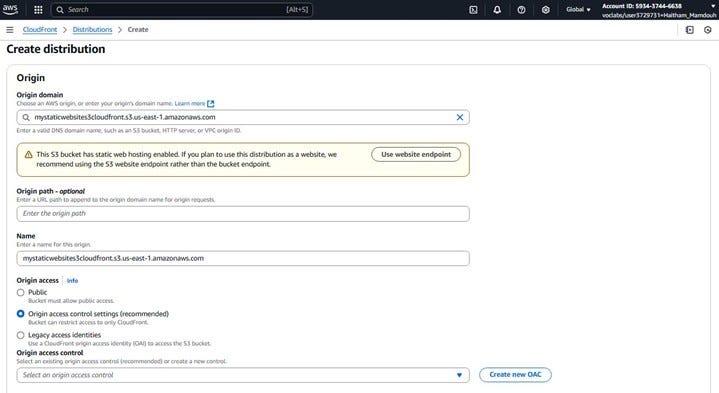Click the Create new OAC button
This screenshot has width=719, height=393.
(x=515, y=375)
